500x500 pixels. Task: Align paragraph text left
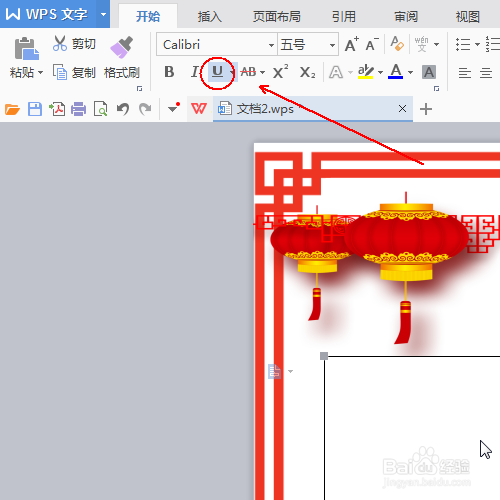pos(465,72)
